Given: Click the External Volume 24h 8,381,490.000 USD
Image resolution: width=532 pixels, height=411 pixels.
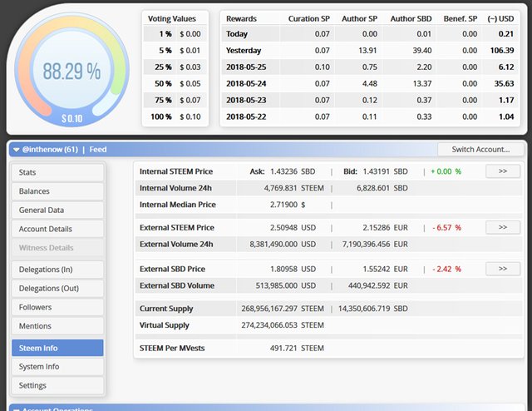Looking at the screenshot, I should click(x=283, y=245).
